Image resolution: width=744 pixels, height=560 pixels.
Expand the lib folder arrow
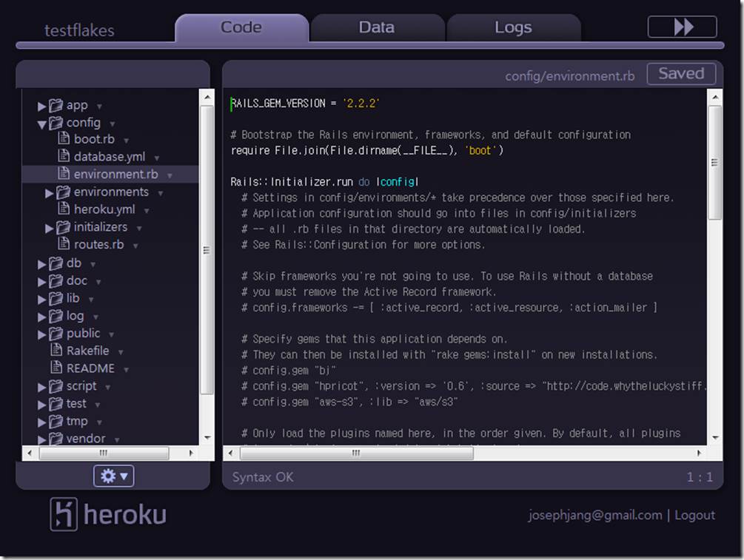[x=41, y=299]
